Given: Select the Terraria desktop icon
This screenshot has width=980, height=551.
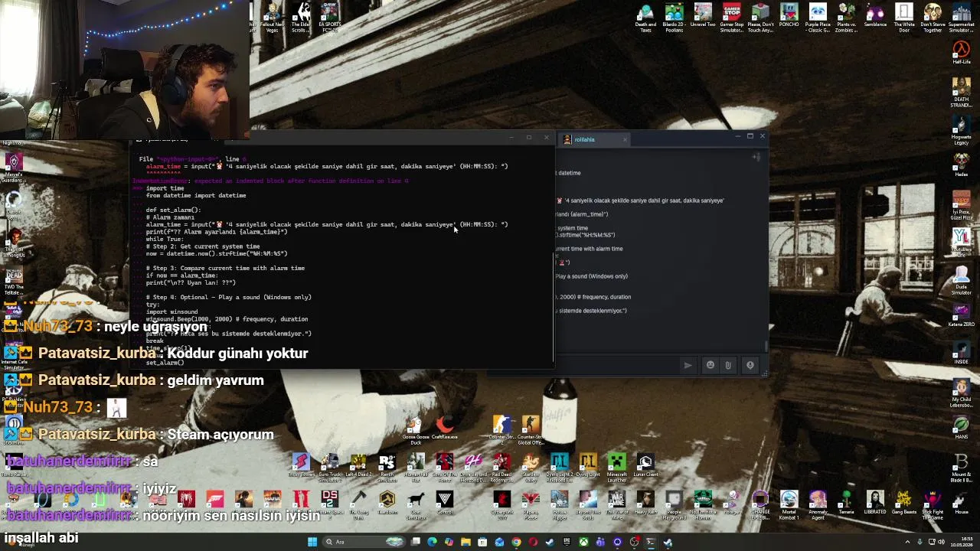Looking at the screenshot, I should pyautogui.click(x=846, y=503).
